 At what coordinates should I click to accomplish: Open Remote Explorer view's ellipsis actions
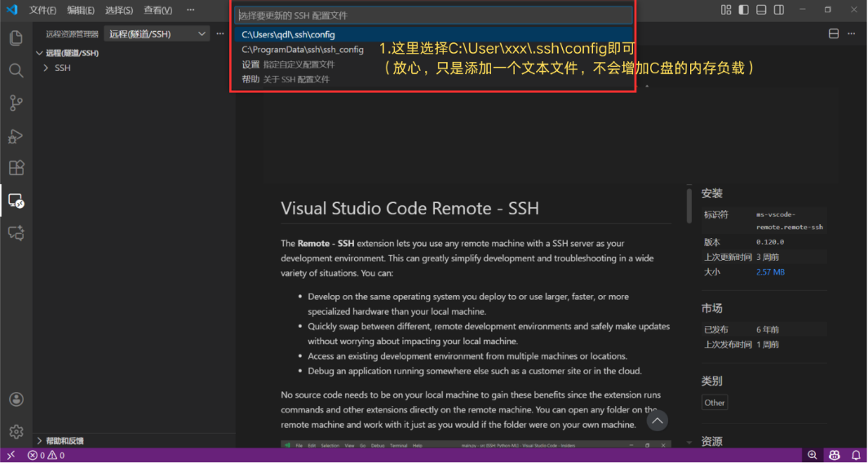coord(220,33)
